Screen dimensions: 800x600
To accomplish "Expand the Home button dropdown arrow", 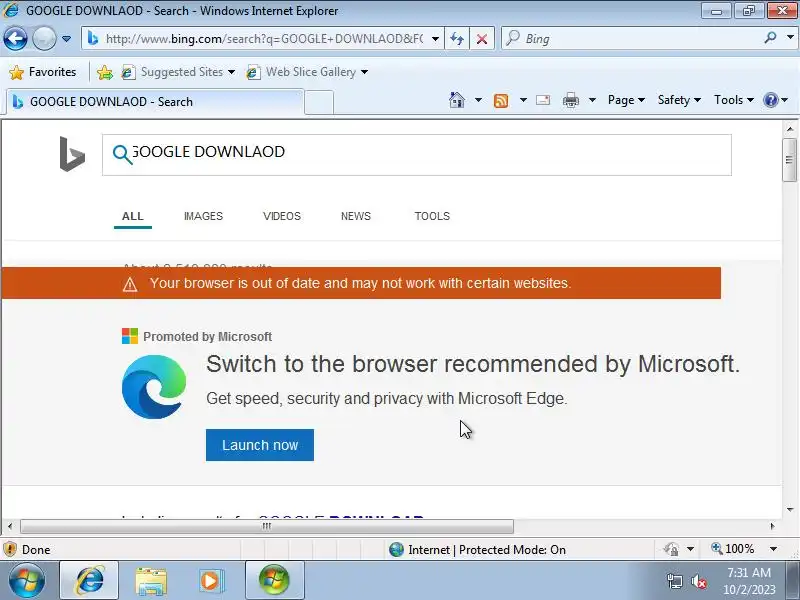I will tap(478, 100).
